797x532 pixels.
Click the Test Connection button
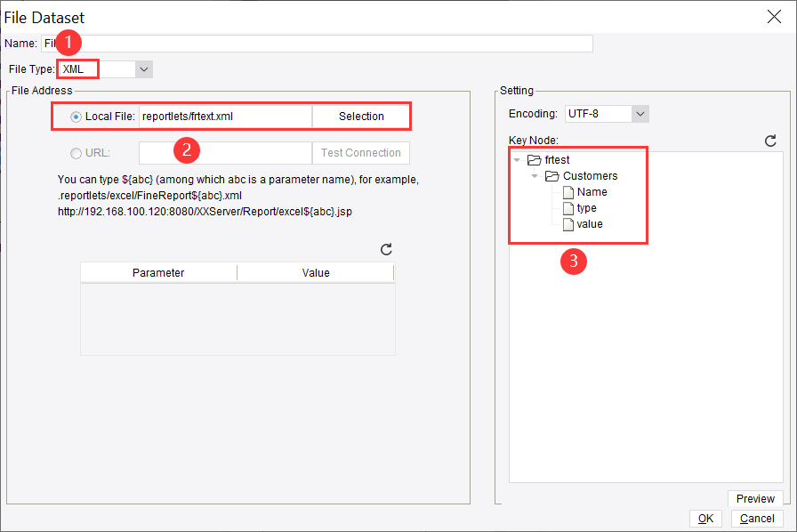pyautogui.click(x=360, y=152)
